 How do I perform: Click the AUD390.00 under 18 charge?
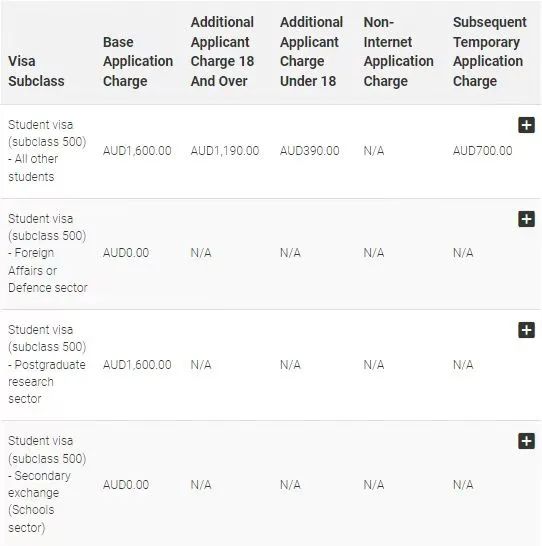[x=309, y=151]
